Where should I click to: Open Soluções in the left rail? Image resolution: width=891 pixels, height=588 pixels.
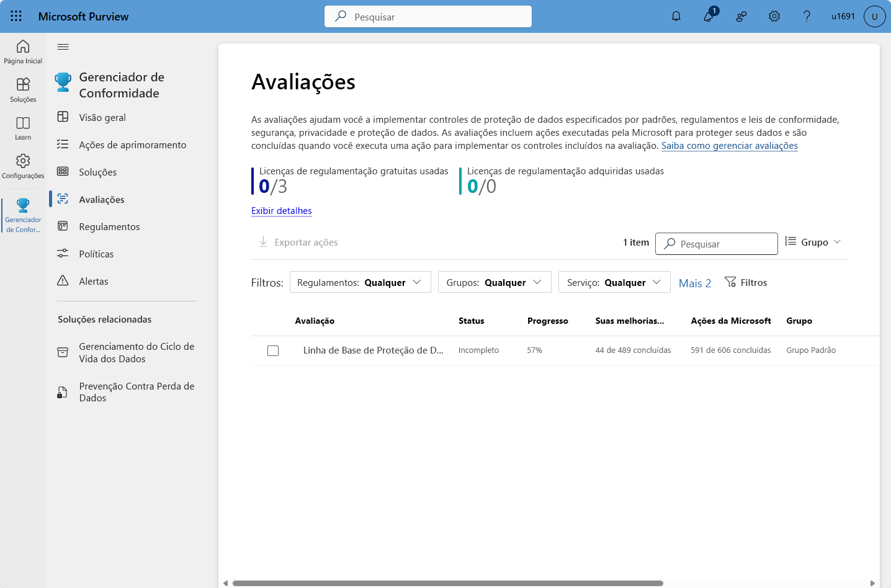coord(23,89)
